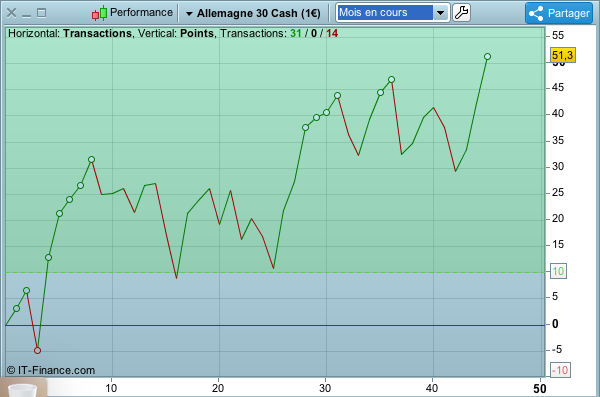Maximize the performance window
Screen dimensions: 600x397
pyautogui.click(x=41, y=13)
